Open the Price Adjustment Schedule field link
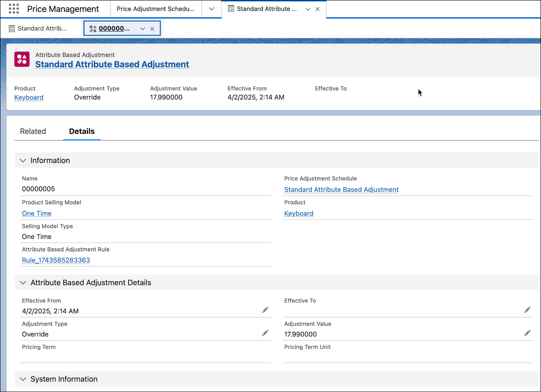The height and width of the screenshot is (392, 541). pos(342,189)
